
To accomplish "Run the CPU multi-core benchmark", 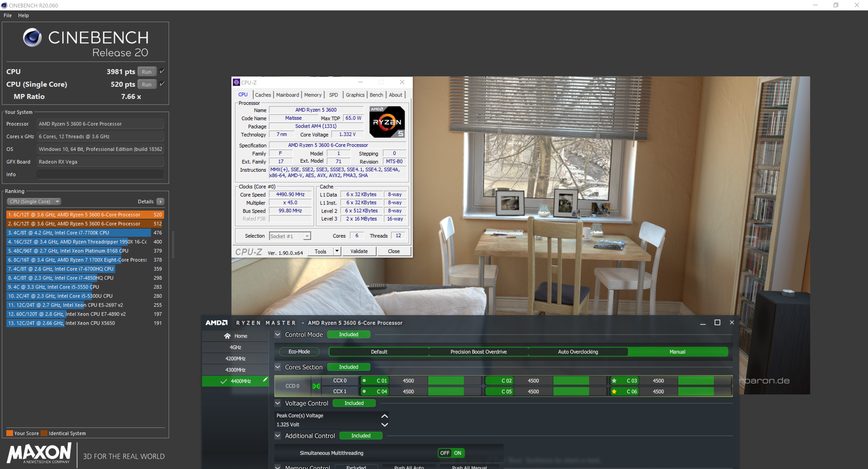I will coord(146,72).
